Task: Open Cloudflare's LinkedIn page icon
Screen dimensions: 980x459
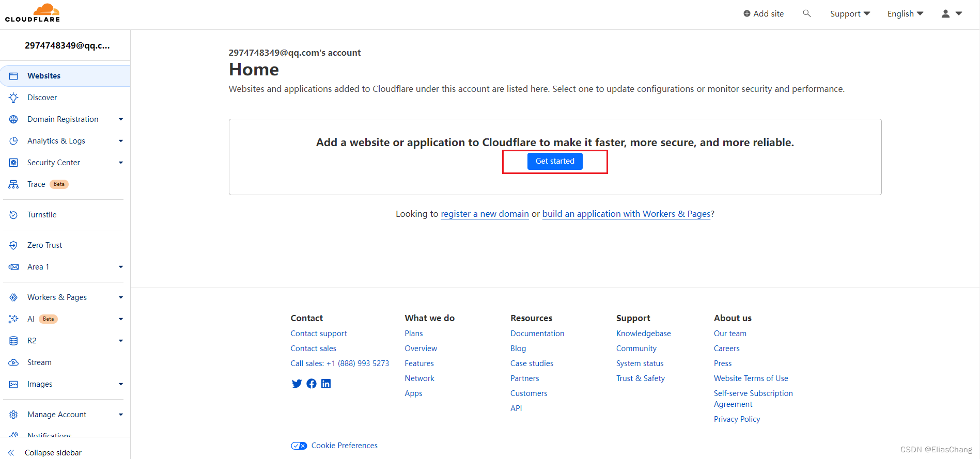Action: pyautogui.click(x=326, y=384)
